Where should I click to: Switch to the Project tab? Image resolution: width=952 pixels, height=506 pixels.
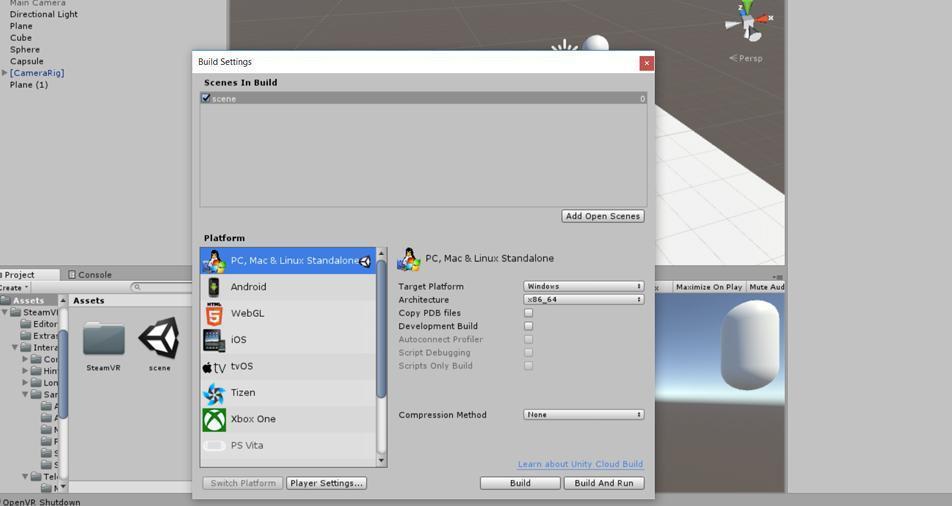tap(18, 275)
